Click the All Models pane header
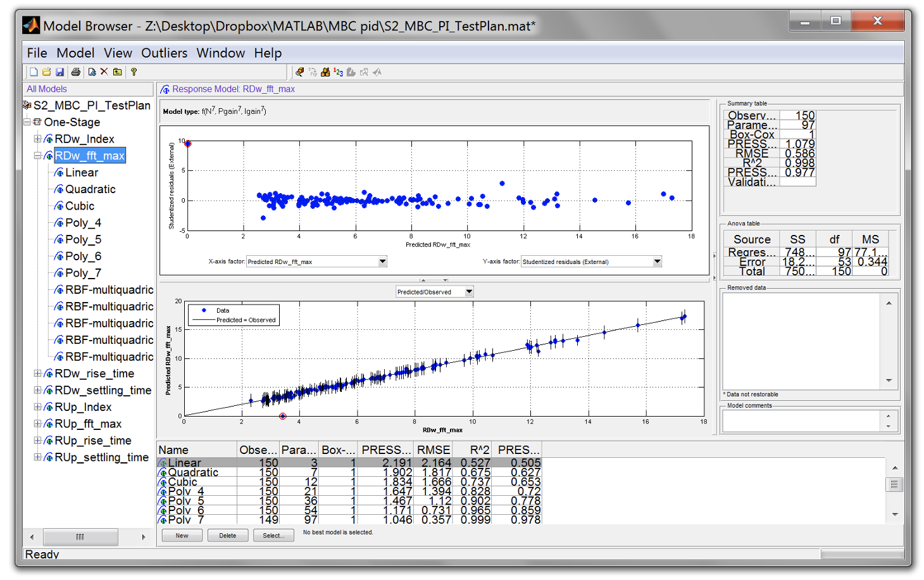 (x=88, y=89)
